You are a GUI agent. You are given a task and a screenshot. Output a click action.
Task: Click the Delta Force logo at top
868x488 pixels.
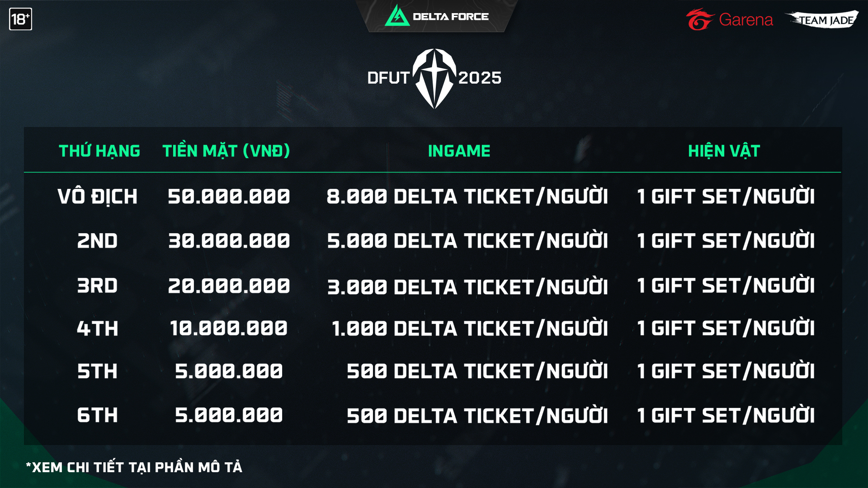437,16
